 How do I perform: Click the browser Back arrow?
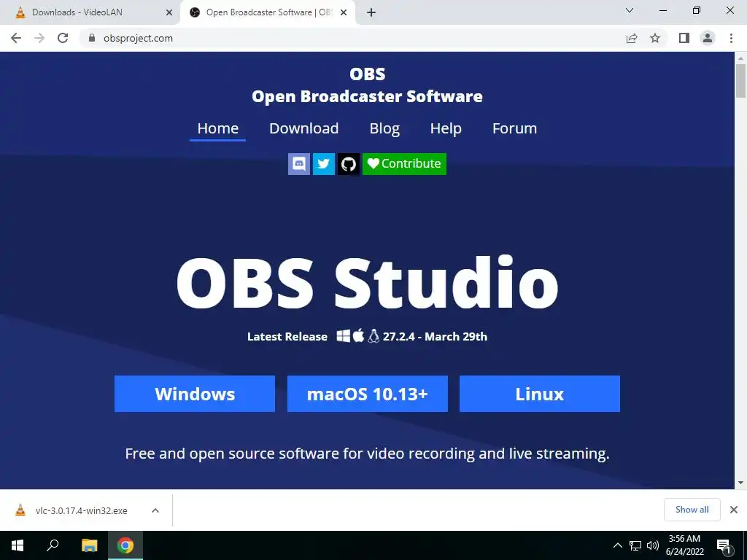coord(16,38)
